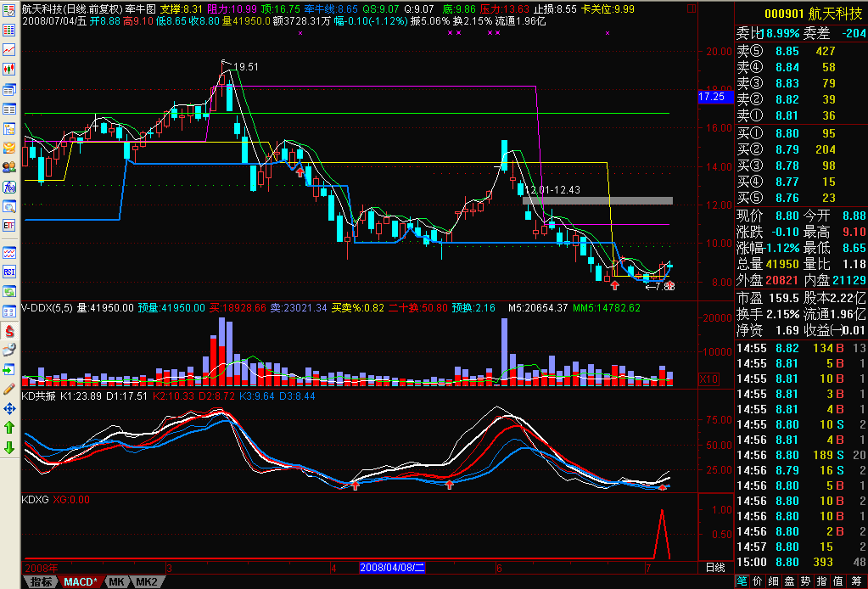
Task: Switch to the MK bottom tab
Action: pyautogui.click(x=117, y=582)
